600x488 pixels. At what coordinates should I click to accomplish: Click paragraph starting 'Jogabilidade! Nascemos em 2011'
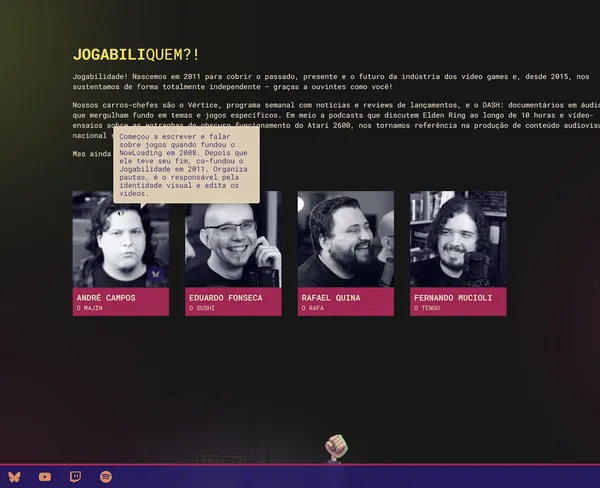(331, 82)
